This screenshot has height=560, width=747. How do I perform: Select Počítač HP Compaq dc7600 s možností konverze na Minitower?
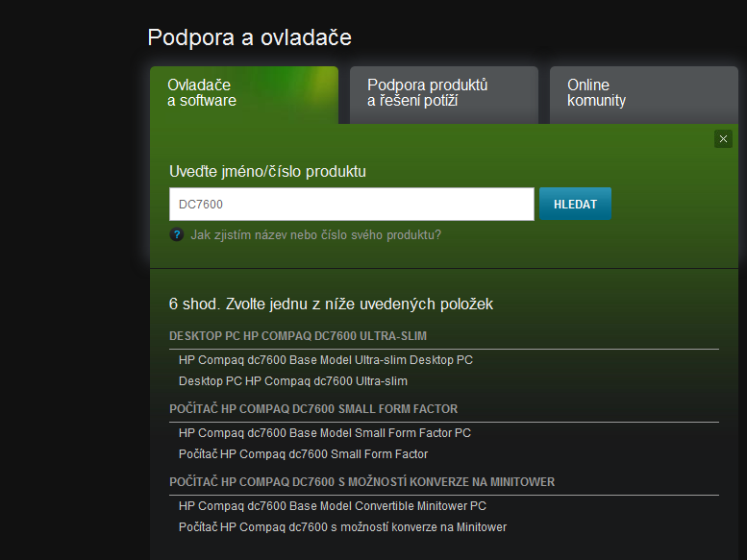(342, 527)
